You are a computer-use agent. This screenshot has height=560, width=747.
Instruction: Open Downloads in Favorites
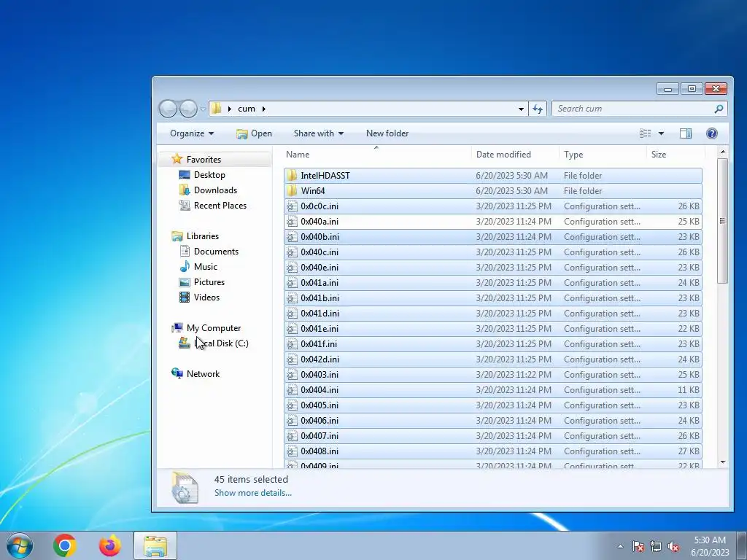[x=215, y=190]
